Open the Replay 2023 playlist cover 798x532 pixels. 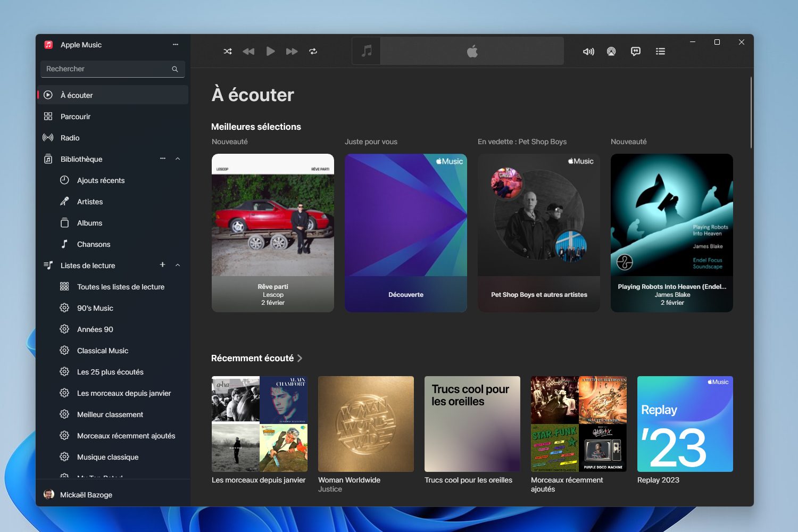pyautogui.click(x=685, y=424)
